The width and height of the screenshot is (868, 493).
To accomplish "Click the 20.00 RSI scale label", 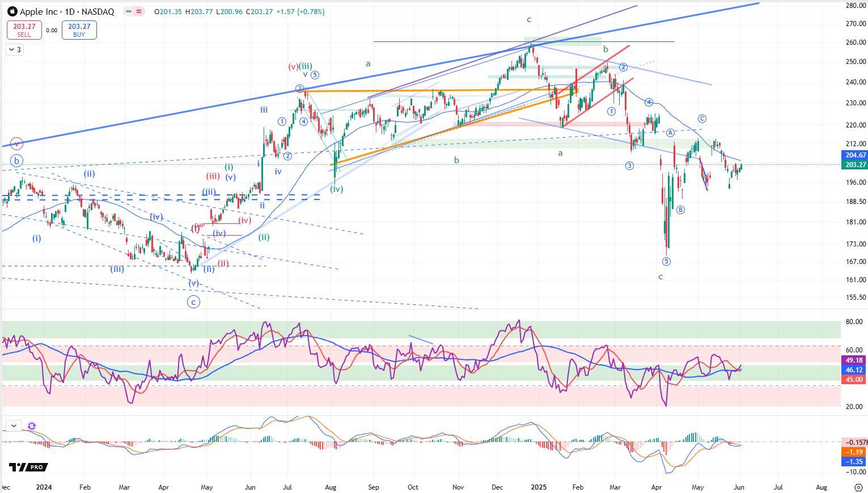I will click(x=854, y=407).
